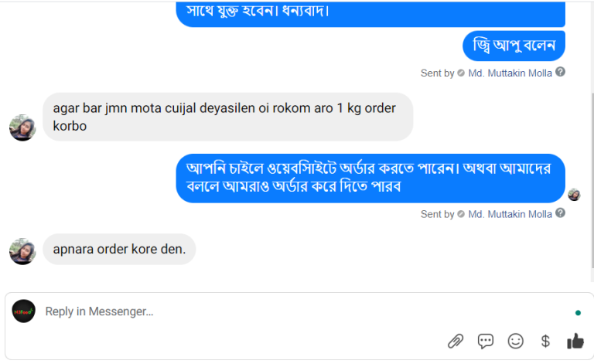The width and height of the screenshot is (594, 364).
Task: Send a thumbs up like
Action: coord(575,341)
